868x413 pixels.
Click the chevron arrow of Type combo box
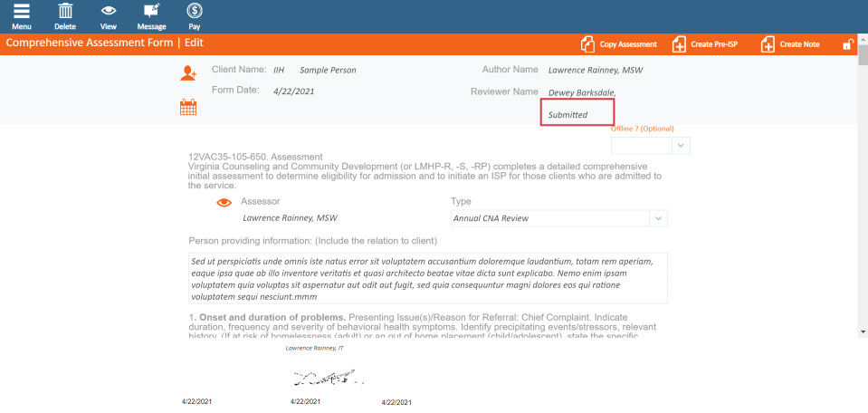658,218
